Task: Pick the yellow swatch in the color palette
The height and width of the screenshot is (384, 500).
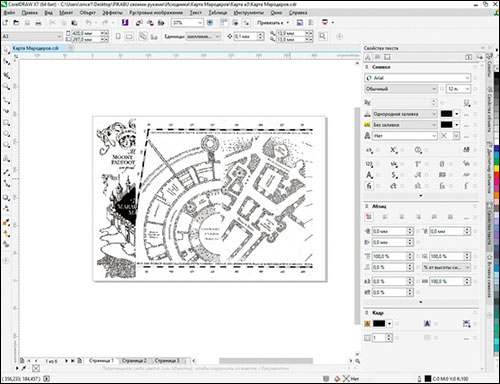Action: (497, 168)
